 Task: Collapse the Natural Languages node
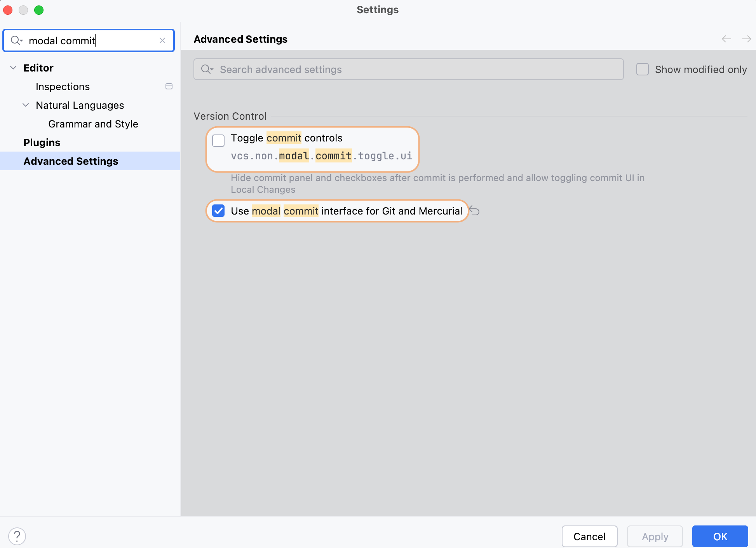26,105
